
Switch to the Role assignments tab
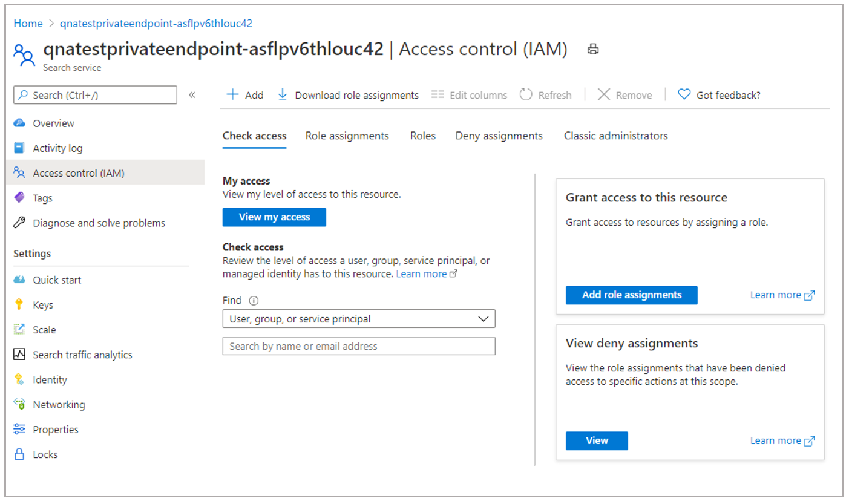347,136
